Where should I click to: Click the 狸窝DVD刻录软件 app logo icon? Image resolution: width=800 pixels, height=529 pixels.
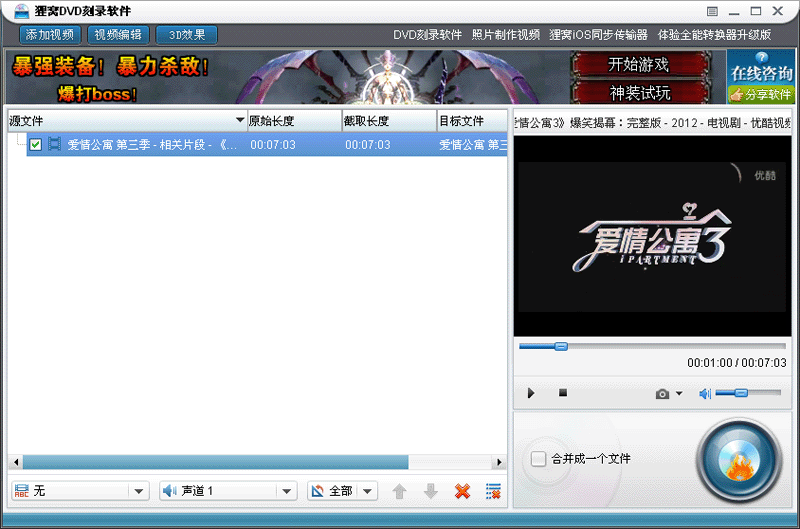(x=21, y=11)
